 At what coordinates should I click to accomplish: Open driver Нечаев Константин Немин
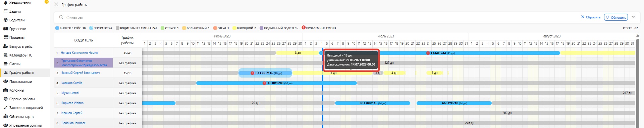click(79, 53)
